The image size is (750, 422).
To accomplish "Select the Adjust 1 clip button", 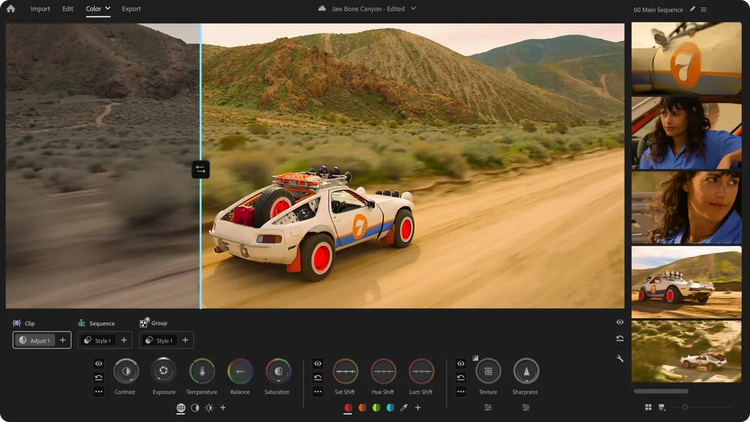I will pyautogui.click(x=35, y=341).
